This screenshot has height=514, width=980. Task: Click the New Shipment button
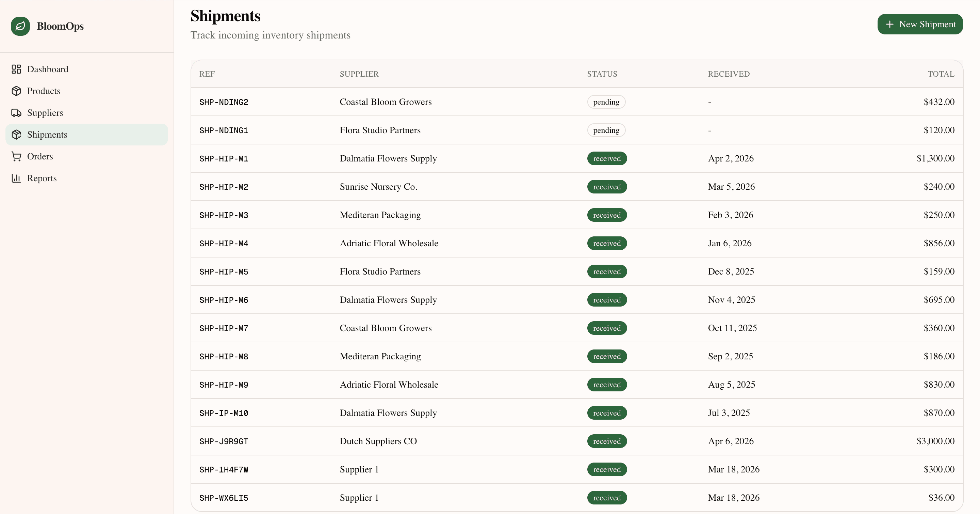pyautogui.click(x=920, y=24)
